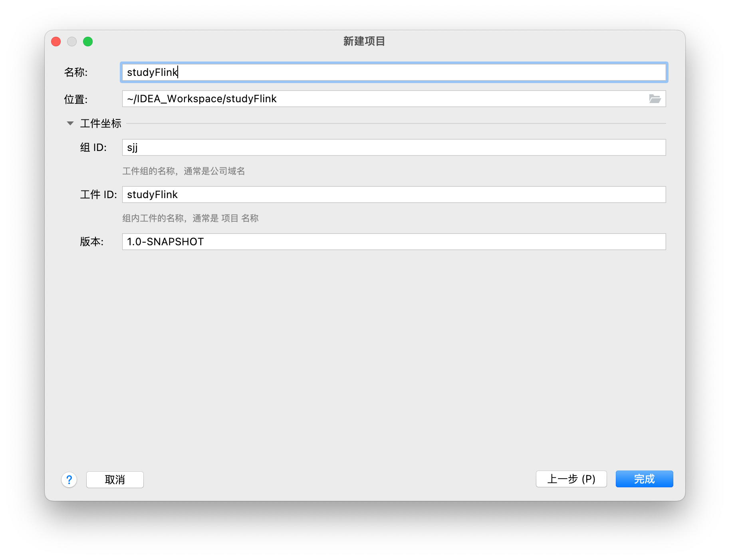The height and width of the screenshot is (560, 730).
Task: Close the 新建项目 dialog with red button
Action: click(56, 42)
